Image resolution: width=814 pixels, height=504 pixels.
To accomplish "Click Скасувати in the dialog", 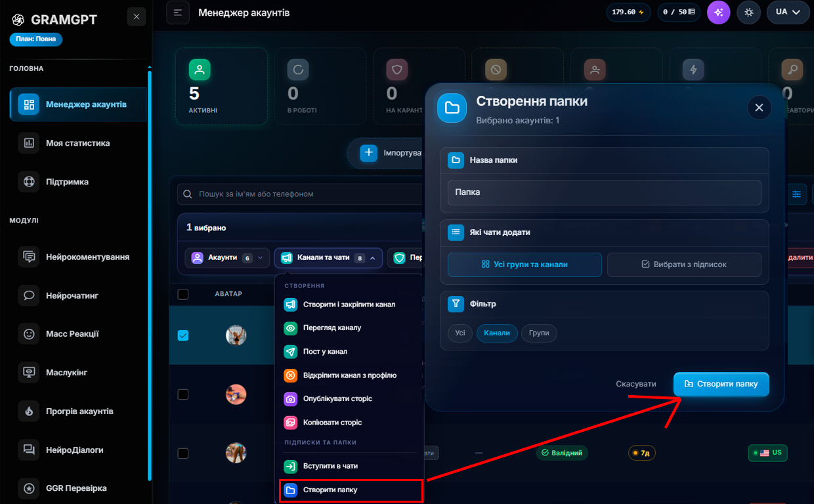I will point(636,384).
